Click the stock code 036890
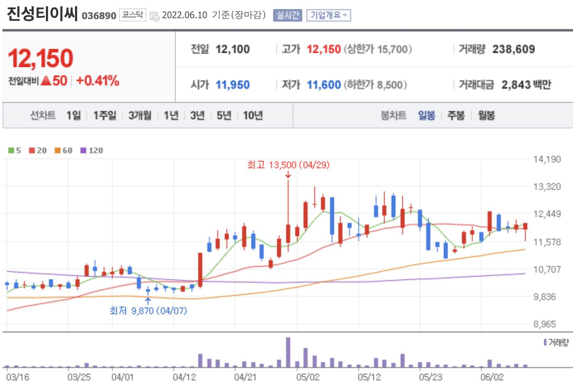 [99, 16]
